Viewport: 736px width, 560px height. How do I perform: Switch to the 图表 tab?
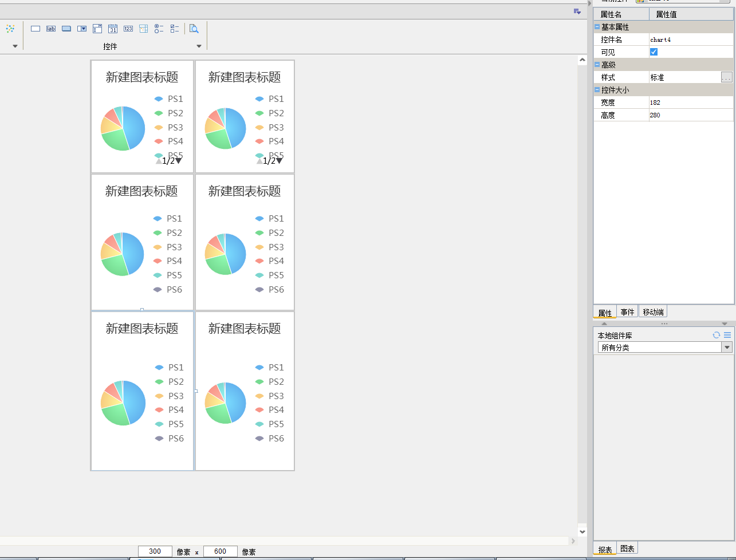click(x=627, y=549)
